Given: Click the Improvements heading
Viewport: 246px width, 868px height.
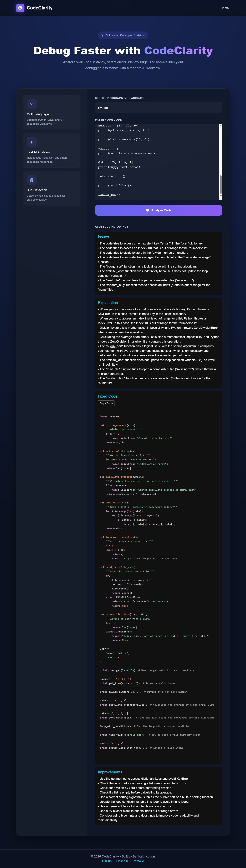Looking at the screenshot, I should 110,772.
